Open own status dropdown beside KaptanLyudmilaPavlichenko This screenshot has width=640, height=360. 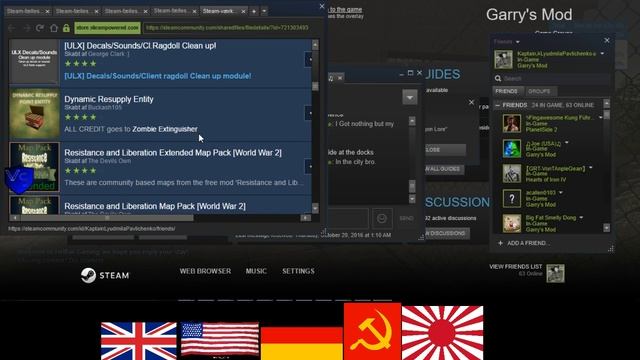602,53
